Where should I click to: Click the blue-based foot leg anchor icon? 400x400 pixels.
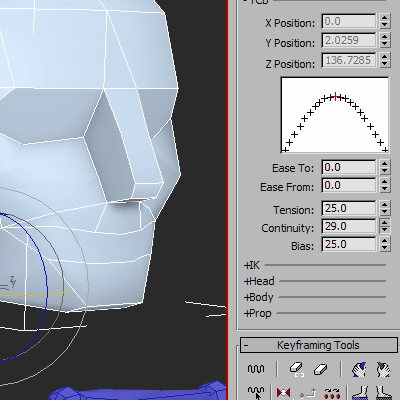[360, 393]
